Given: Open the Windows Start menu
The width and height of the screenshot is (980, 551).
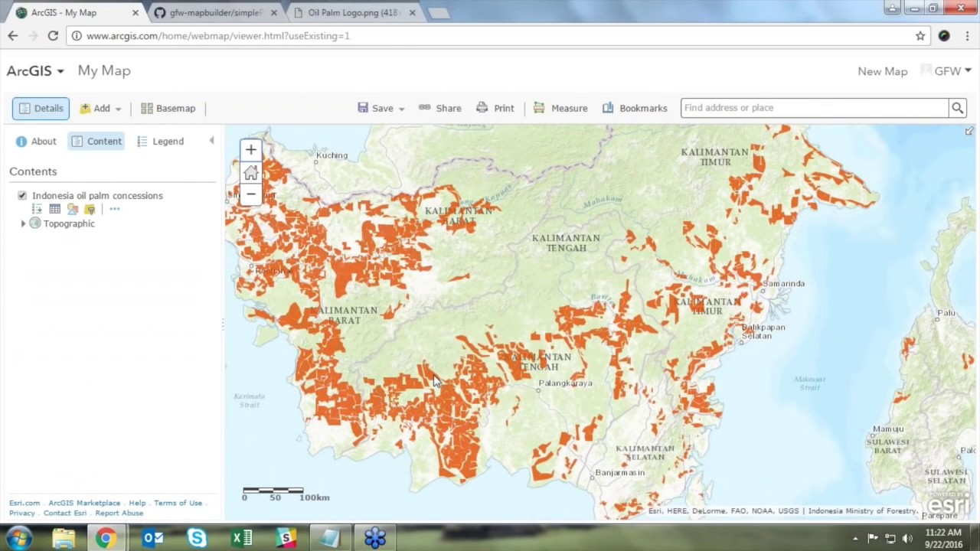Looking at the screenshot, I should 19,538.
